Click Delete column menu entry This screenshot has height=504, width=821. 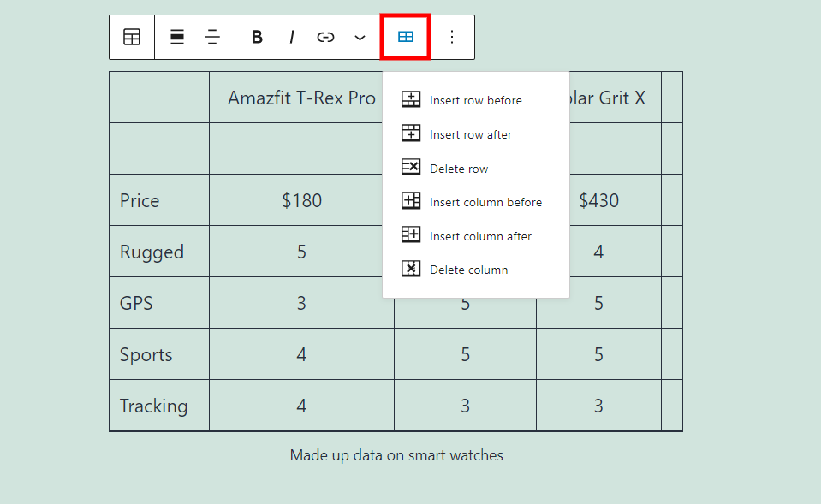(x=468, y=270)
